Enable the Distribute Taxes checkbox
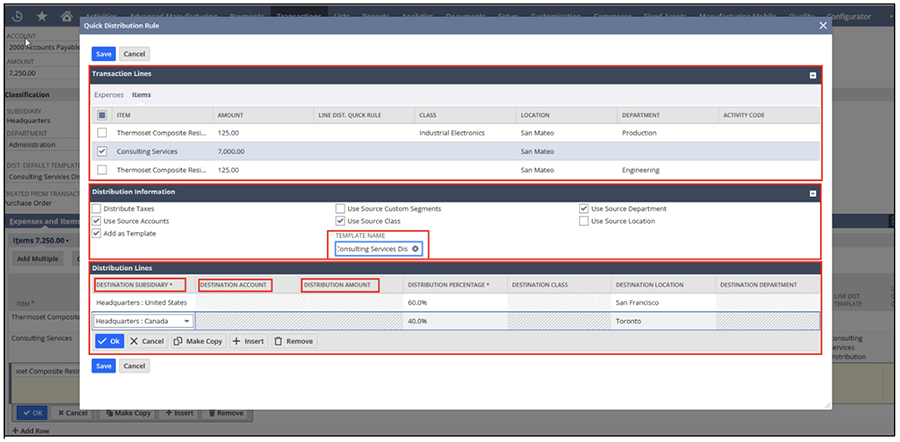Viewport: 900px width, 442px height. click(x=97, y=209)
